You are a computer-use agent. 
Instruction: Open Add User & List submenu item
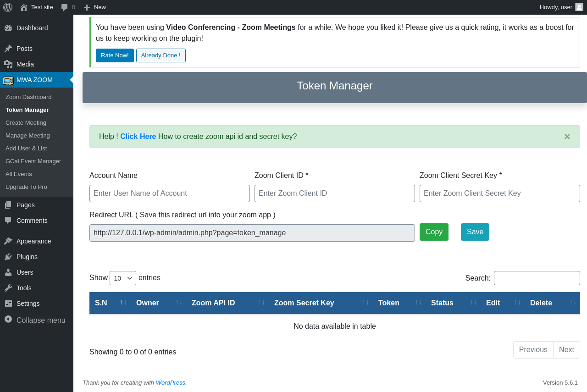coord(26,149)
